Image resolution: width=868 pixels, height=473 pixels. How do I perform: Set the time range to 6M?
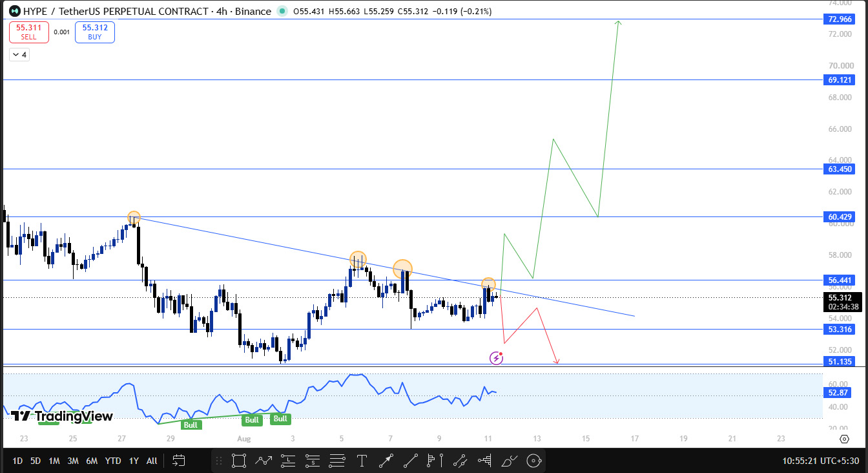pos(92,461)
